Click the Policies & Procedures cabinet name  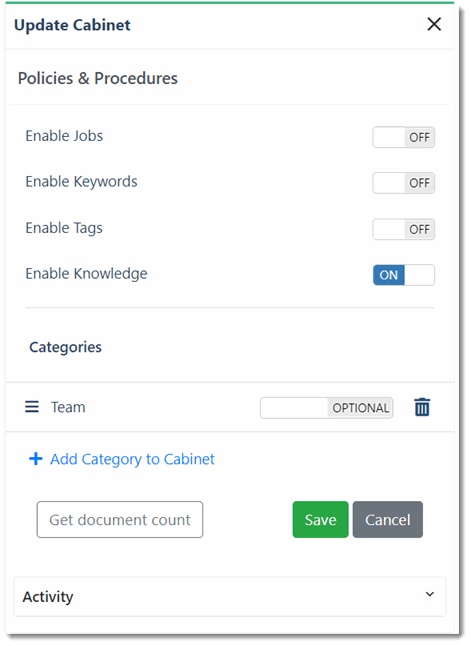coord(98,78)
